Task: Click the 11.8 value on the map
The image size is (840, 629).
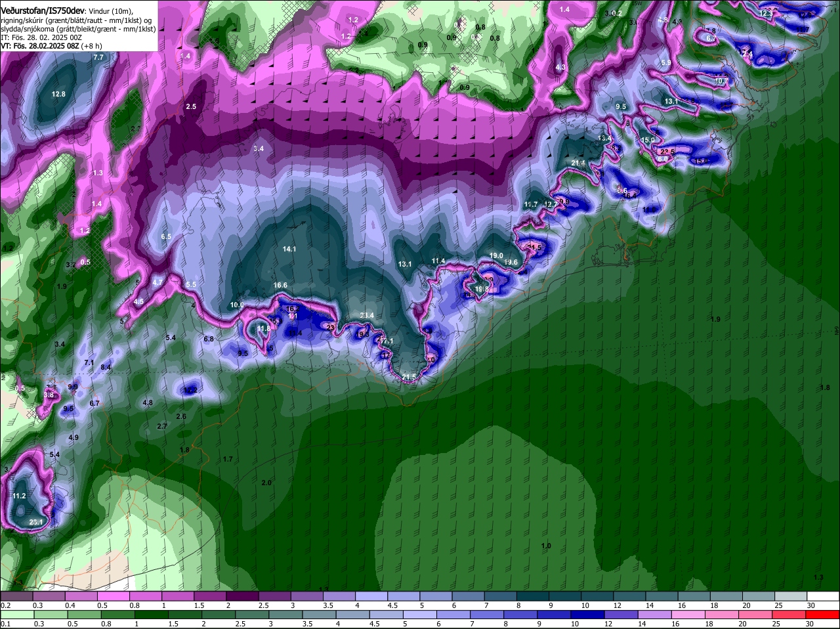Action: (263, 329)
